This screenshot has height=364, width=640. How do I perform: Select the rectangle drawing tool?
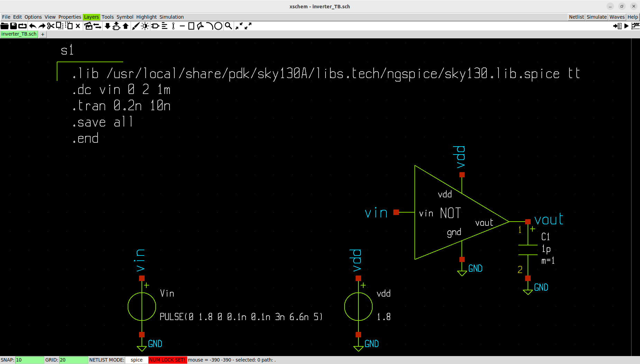click(191, 26)
